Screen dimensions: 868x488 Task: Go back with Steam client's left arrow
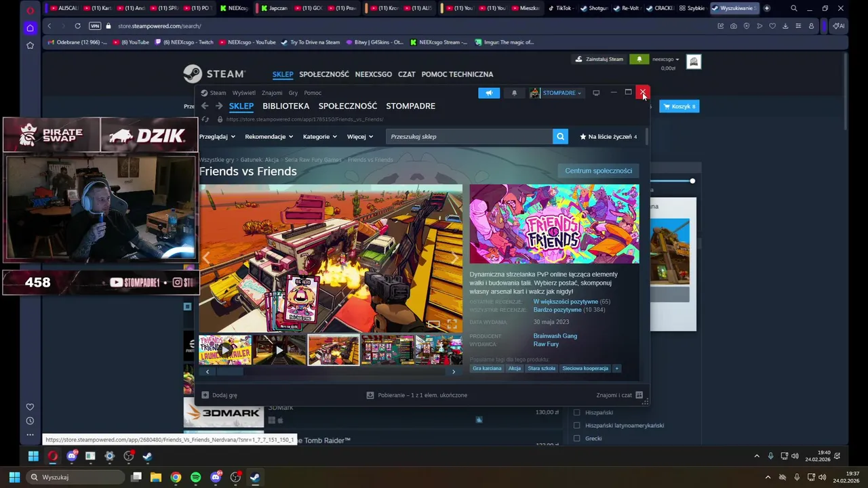[x=205, y=106]
